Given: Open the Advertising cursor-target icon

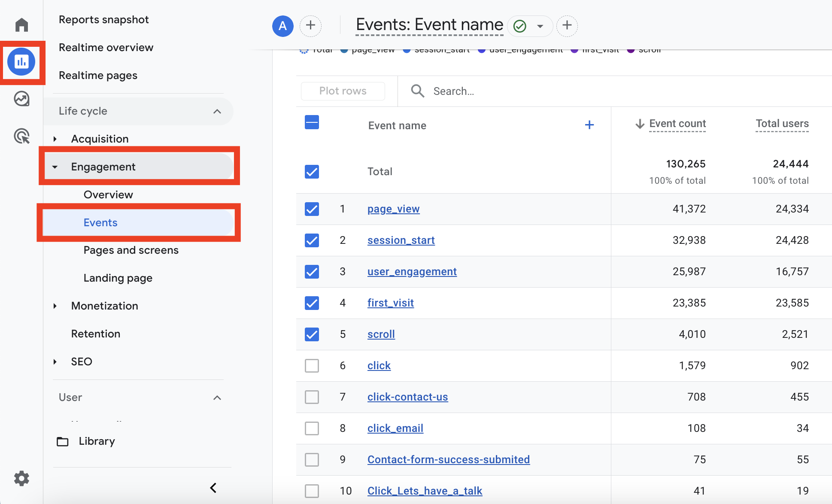Looking at the screenshot, I should click(x=21, y=136).
